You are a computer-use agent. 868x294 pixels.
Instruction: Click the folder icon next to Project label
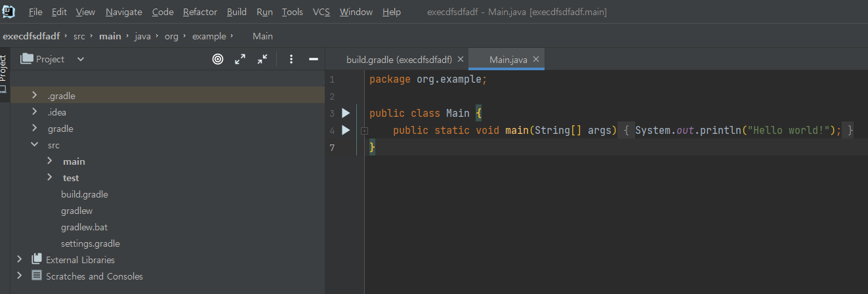(x=27, y=59)
